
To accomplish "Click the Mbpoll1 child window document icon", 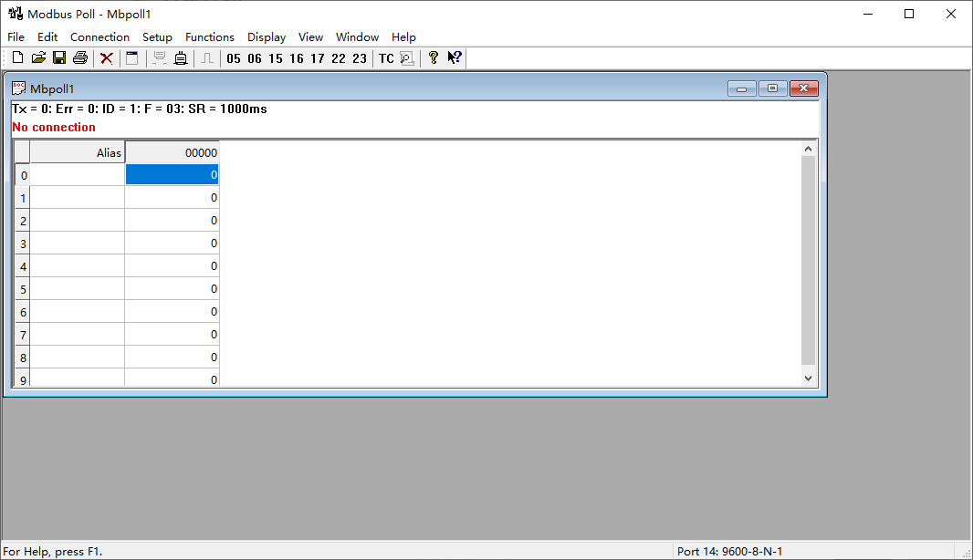I will tap(18, 88).
